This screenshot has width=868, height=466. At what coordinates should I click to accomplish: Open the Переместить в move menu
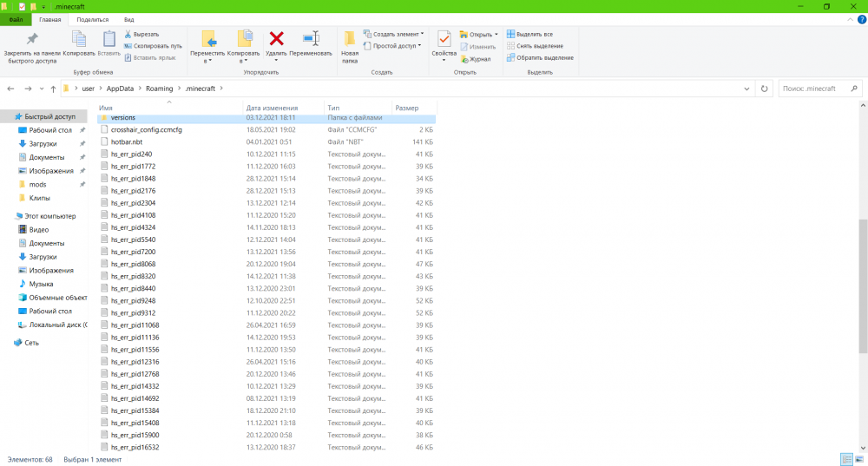point(207,48)
